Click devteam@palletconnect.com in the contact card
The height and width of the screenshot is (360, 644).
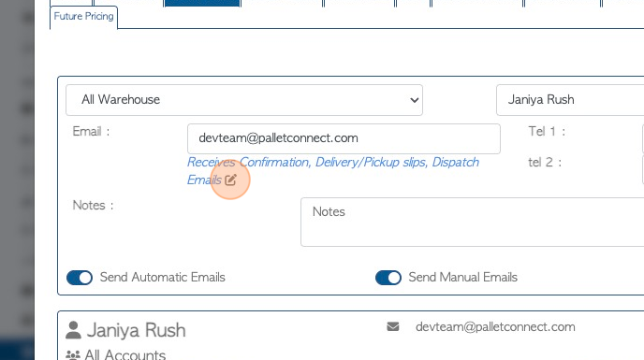click(x=495, y=326)
